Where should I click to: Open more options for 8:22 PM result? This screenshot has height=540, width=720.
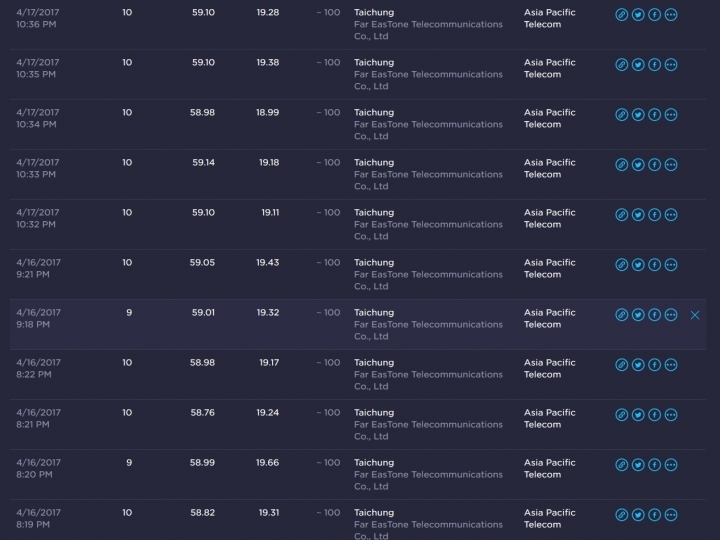coord(671,365)
